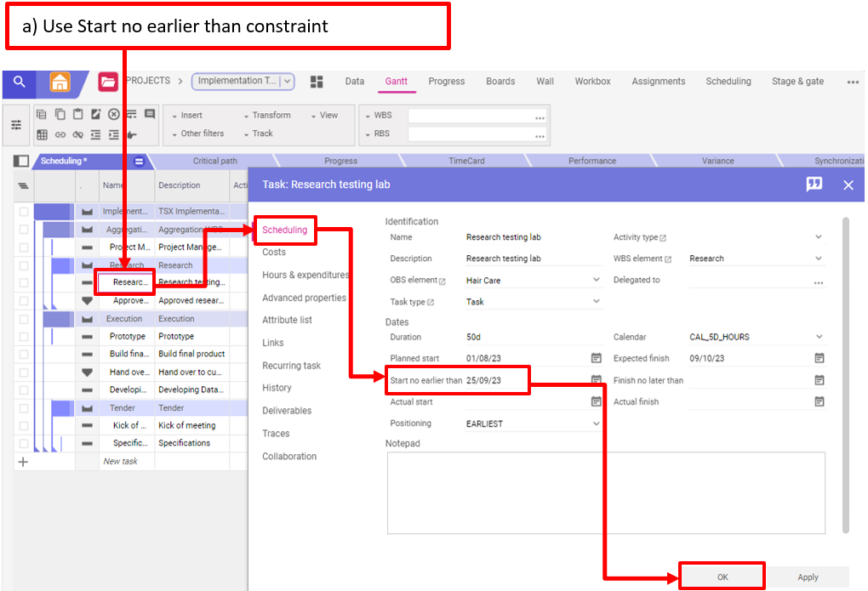Open the comments quote icon in dialog header
This screenshot has height=591, width=868.
tap(814, 185)
